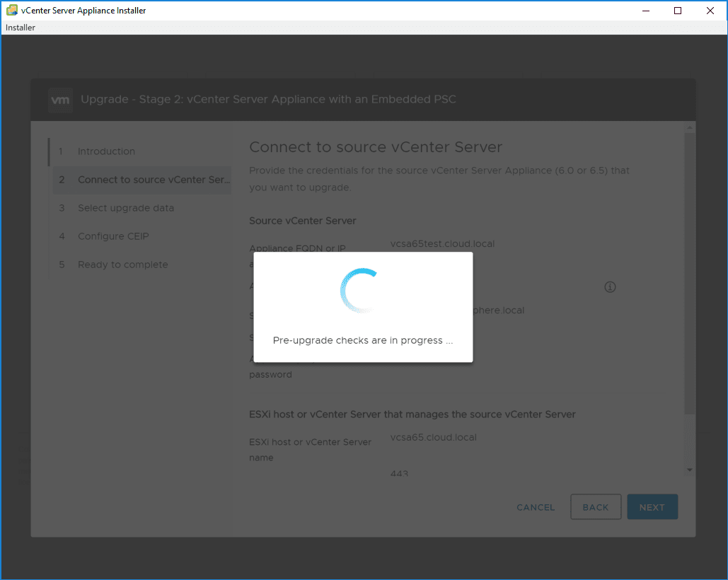Click the Connect to source vCenter Server heading
Image resolution: width=728 pixels, height=580 pixels.
(x=376, y=147)
